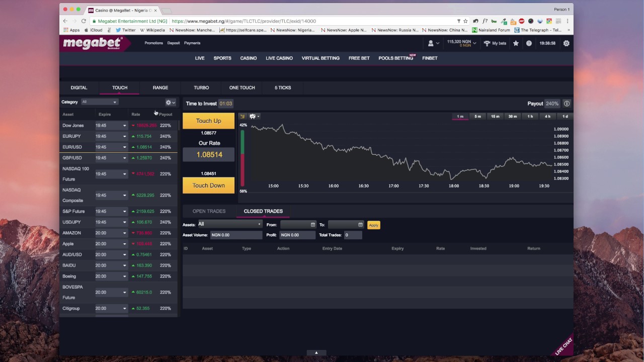The height and width of the screenshot is (362, 644).
Task: Open the From date calendar icon
Action: coord(313,225)
